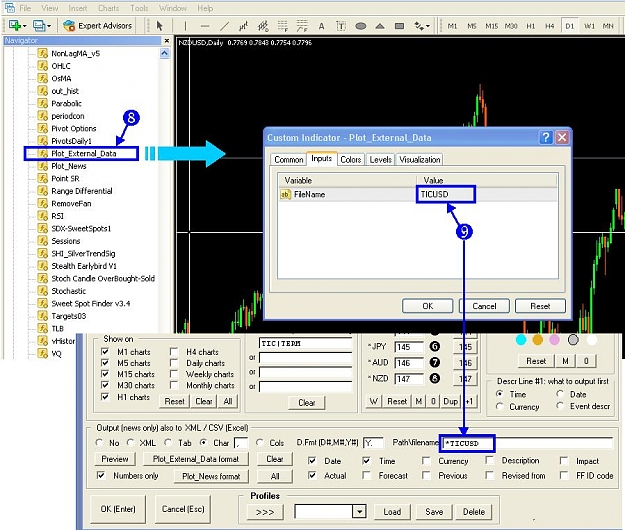Click OK in Custom Indicator dialog
Screen dimensions: 625x530
coord(428,306)
